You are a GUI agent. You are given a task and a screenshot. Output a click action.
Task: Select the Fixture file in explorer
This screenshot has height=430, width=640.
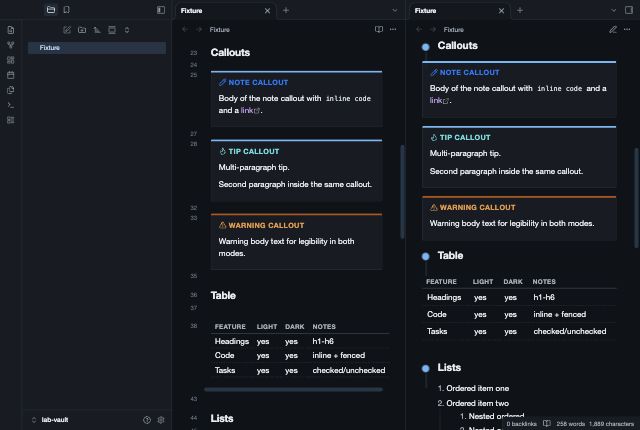tap(97, 48)
